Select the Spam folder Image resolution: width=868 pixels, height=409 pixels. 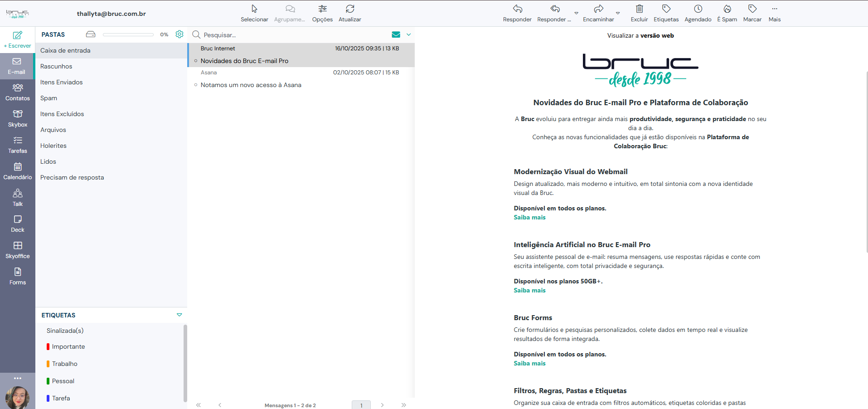[x=48, y=98]
